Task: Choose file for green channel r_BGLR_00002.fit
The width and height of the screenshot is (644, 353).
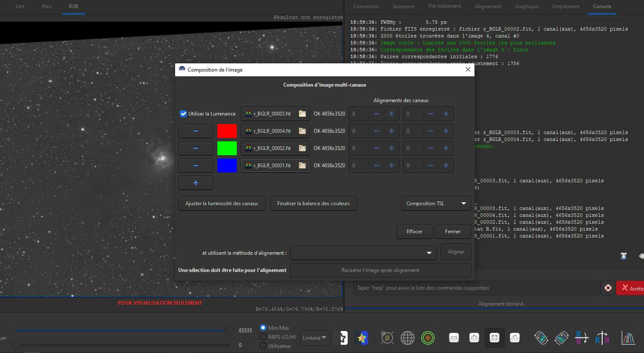Action: point(275,148)
